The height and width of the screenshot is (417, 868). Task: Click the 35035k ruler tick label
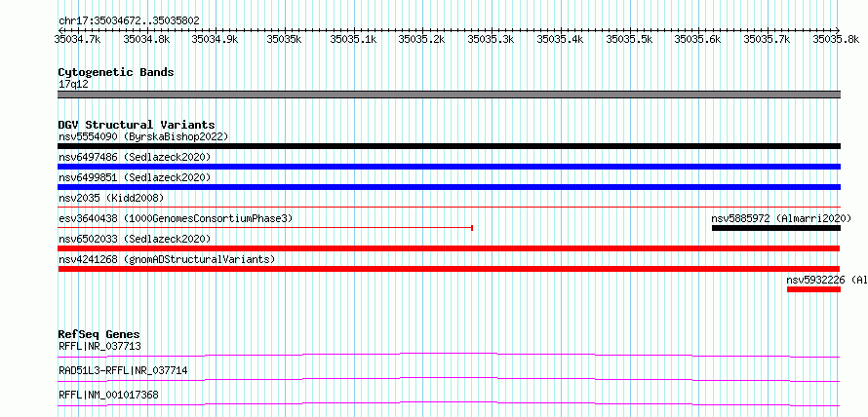(x=284, y=39)
